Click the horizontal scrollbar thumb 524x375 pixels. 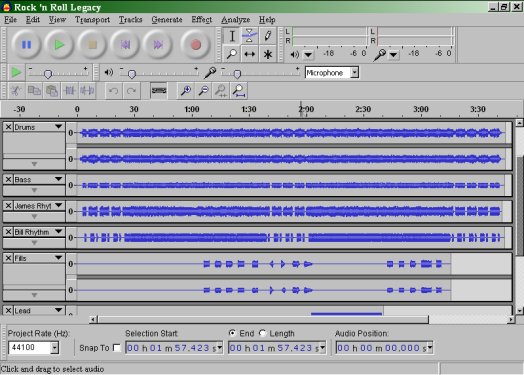tap(263, 320)
